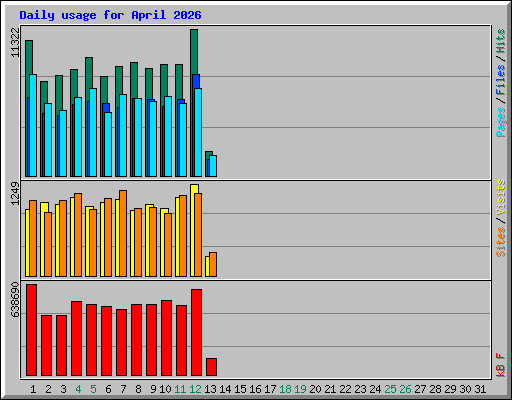The height and width of the screenshot is (400, 512).
Task: Click the yellow Visits bar for day 2
Action: tap(44, 207)
